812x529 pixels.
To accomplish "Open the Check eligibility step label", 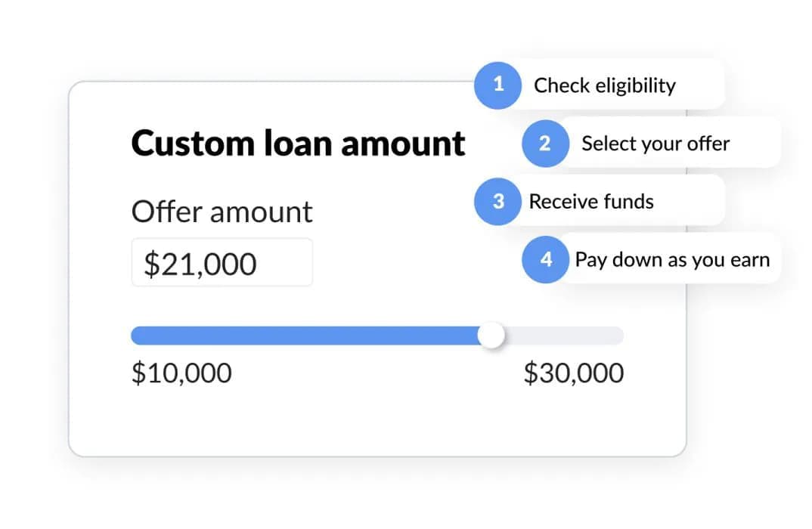I will click(x=604, y=85).
